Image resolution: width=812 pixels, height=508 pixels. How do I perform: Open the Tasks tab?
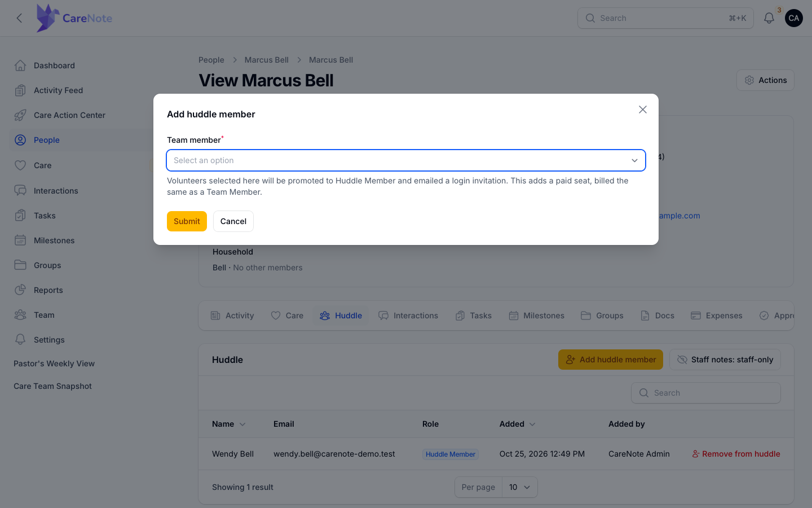click(x=474, y=316)
